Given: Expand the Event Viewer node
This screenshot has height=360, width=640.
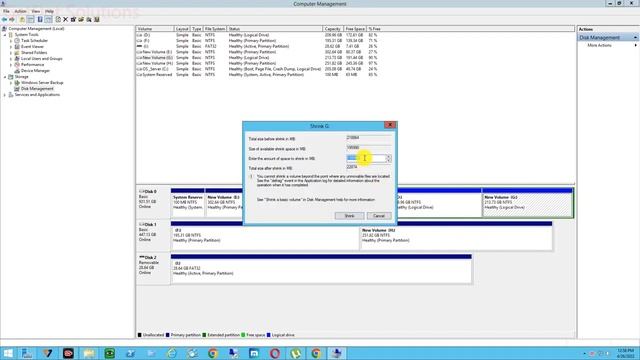Looking at the screenshot, I should (x=11, y=47).
